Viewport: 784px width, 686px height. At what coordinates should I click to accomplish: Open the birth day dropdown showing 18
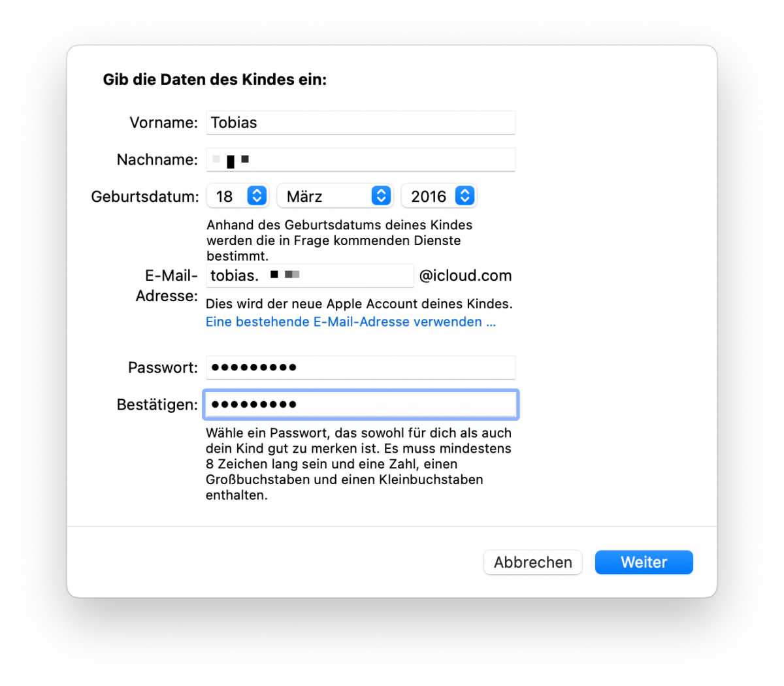tap(237, 196)
